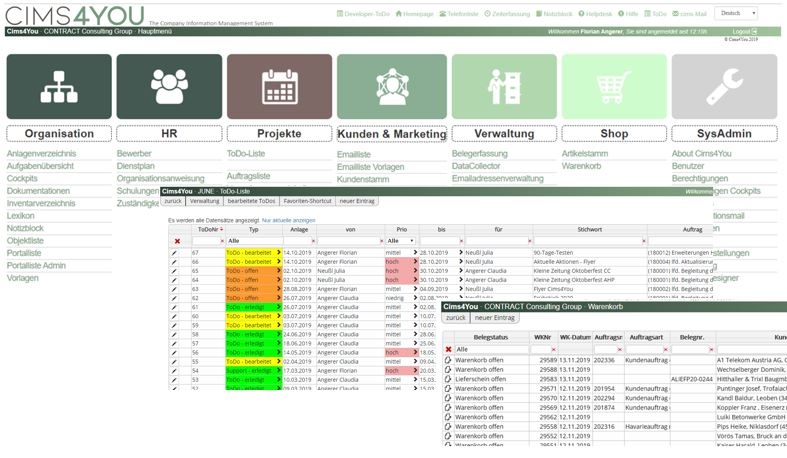Open the Favoriten-Shortcut tab
Viewport: 787px width, 458px height.
(x=307, y=201)
